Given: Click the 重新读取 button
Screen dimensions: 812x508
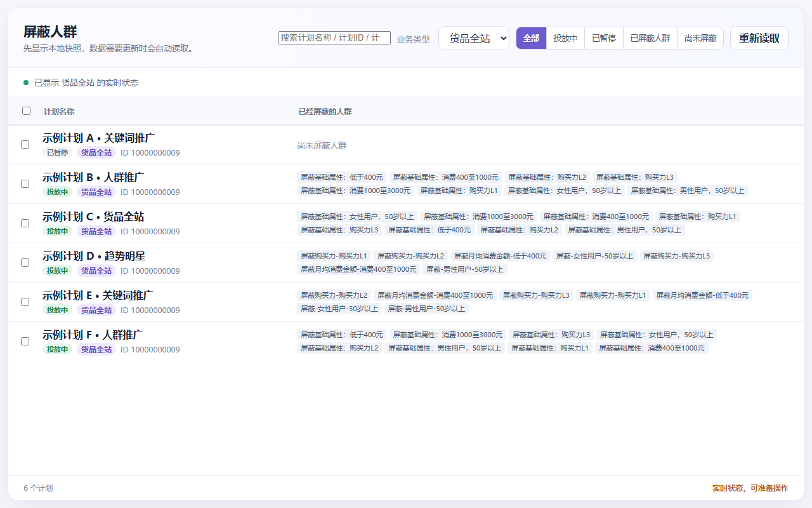Looking at the screenshot, I should pos(759,38).
